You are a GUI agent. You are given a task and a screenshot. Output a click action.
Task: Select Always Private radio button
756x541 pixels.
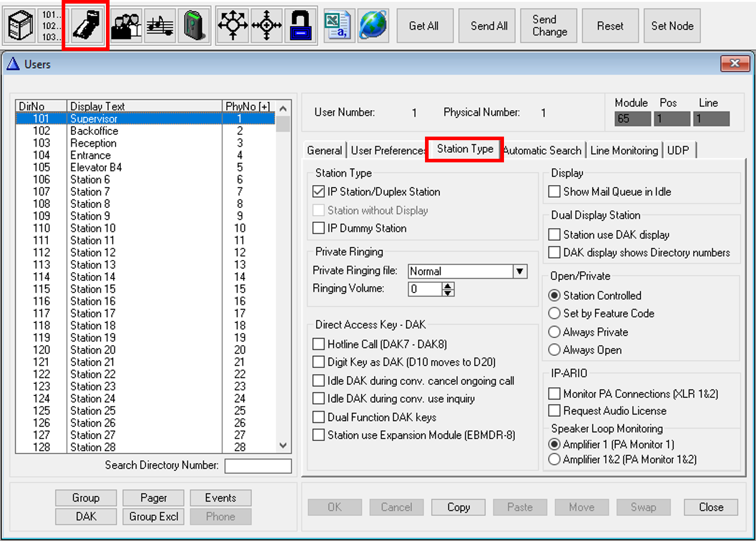coord(554,332)
